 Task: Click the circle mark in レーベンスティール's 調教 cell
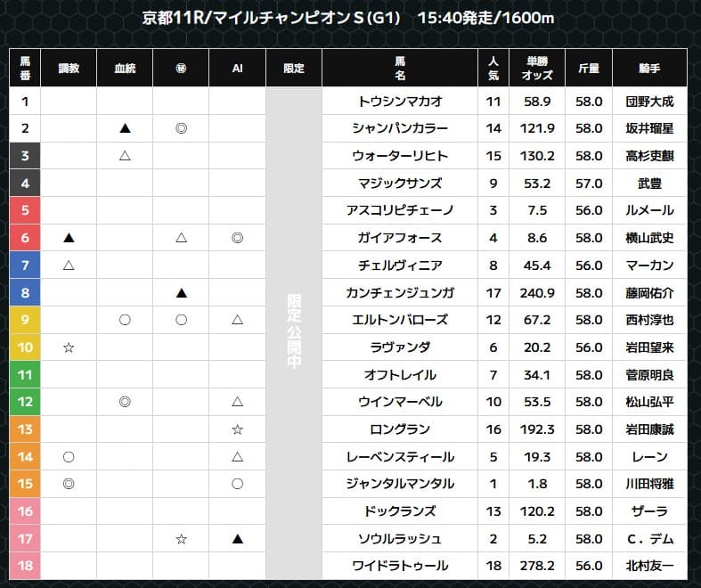(x=69, y=457)
